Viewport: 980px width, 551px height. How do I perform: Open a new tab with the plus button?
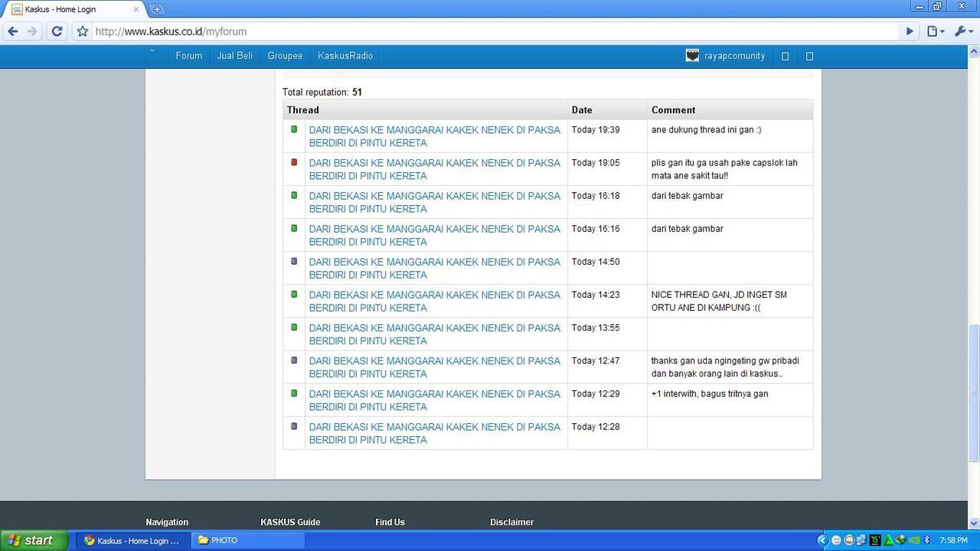pos(157,9)
